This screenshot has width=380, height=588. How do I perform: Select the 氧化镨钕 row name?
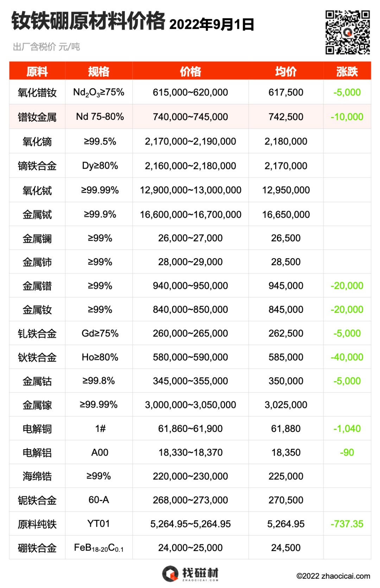(37, 93)
